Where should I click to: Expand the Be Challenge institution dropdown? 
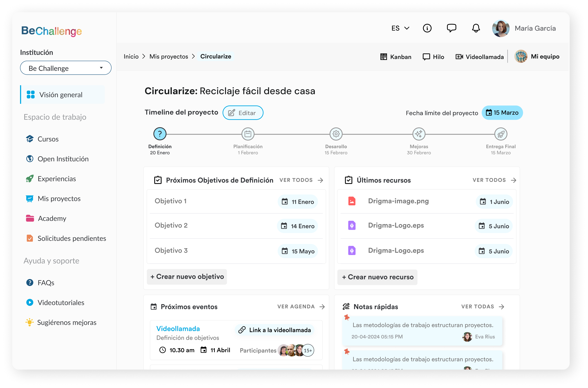pyautogui.click(x=65, y=68)
